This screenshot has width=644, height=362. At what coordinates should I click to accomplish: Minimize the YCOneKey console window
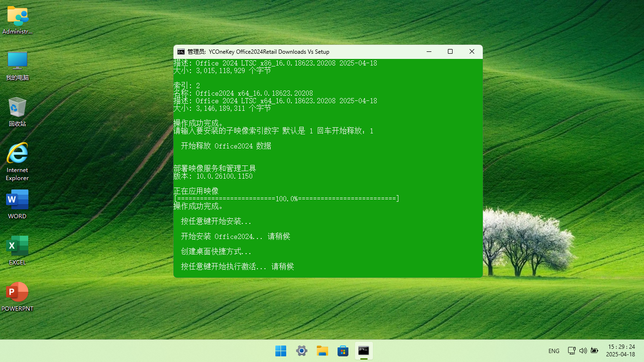(x=429, y=52)
